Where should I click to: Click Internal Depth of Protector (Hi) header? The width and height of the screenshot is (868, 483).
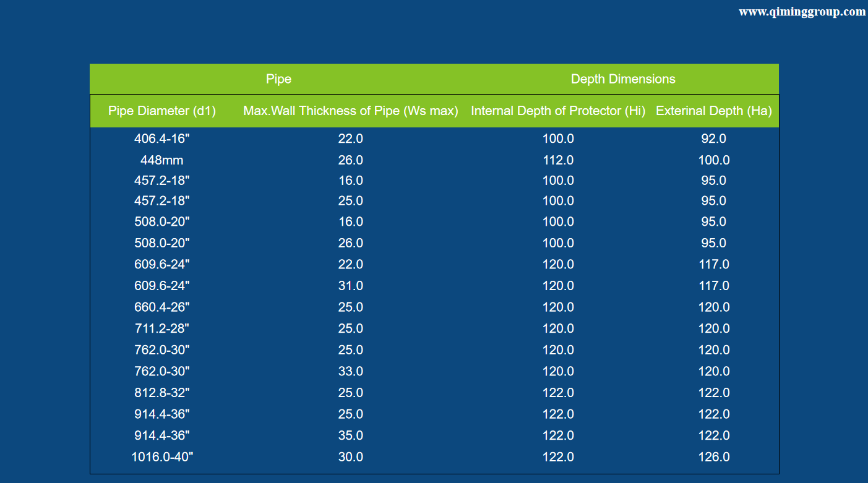click(558, 111)
